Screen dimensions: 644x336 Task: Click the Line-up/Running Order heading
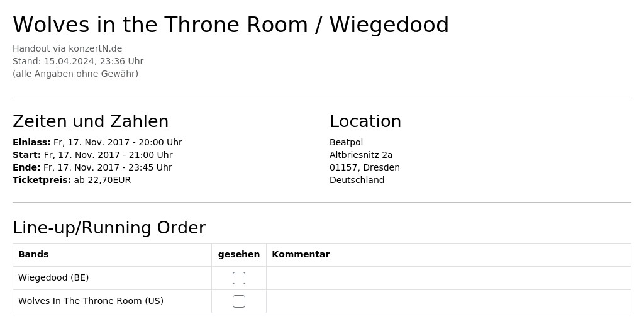click(x=109, y=228)
